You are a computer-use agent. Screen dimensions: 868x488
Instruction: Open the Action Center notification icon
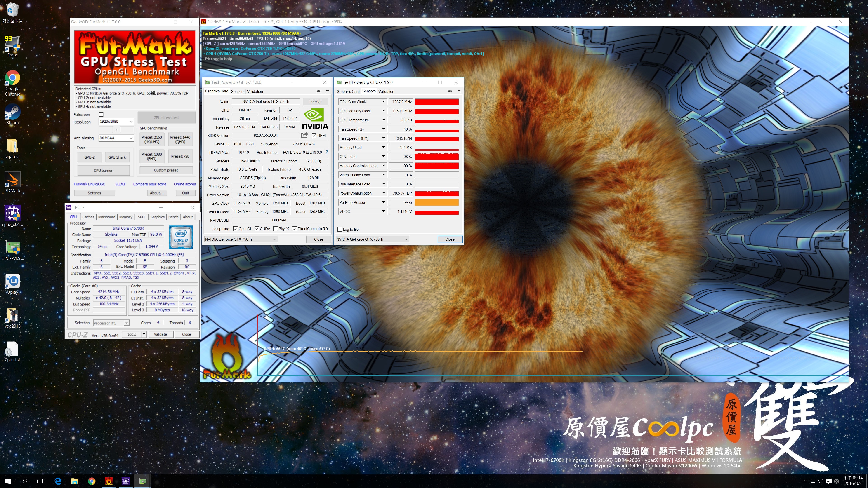click(829, 481)
